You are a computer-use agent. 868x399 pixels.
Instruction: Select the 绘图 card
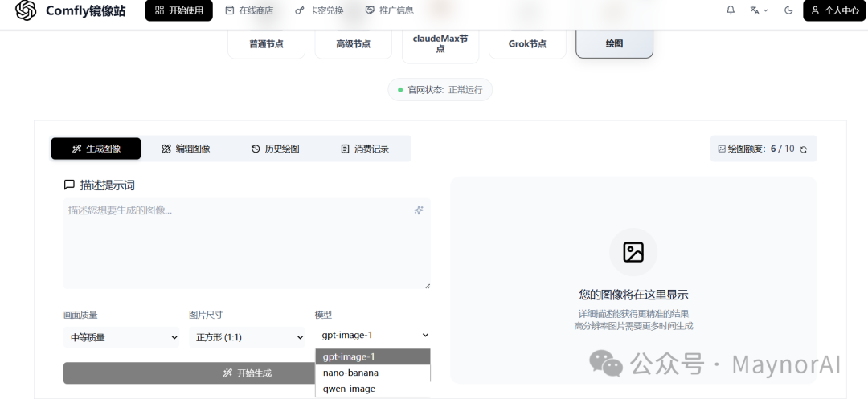[615, 43]
